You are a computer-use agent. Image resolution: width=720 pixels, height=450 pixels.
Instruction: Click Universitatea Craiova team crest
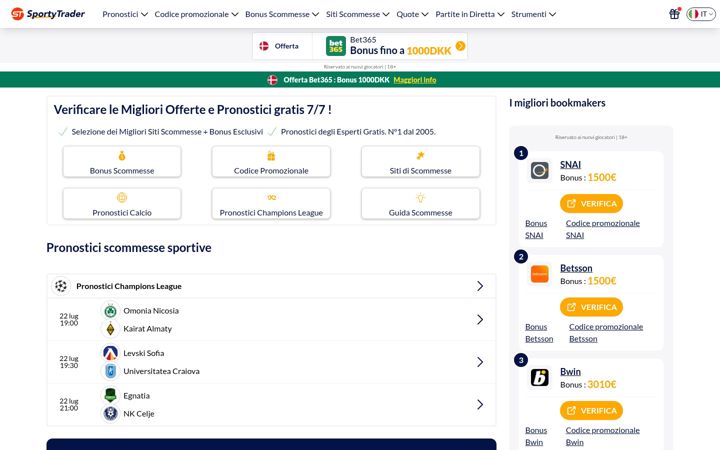pyautogui.click(x=110, y=371)
